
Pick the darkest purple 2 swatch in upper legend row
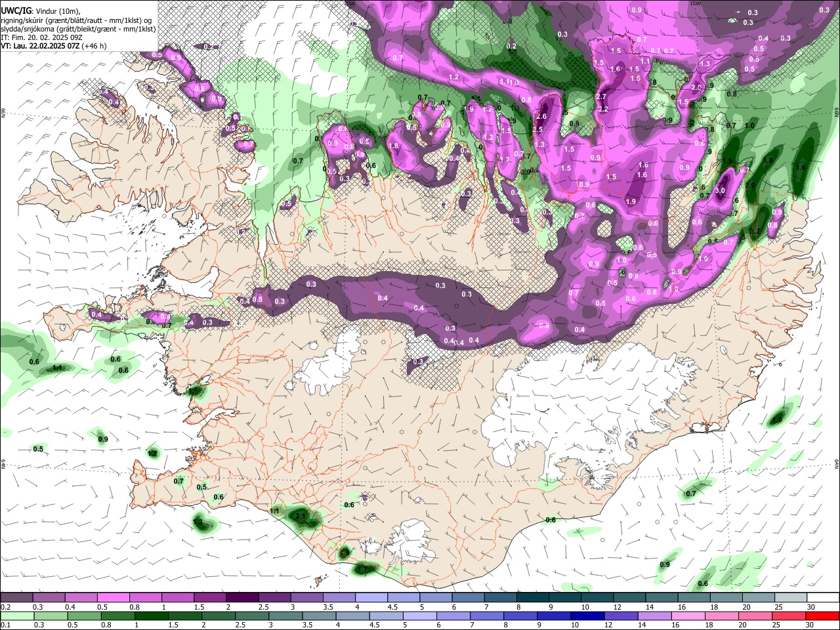pyautogui.click(x=242, y=598)
